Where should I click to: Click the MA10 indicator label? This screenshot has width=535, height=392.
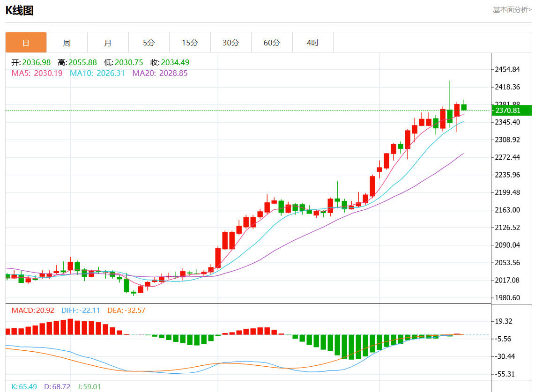(97, 73)
